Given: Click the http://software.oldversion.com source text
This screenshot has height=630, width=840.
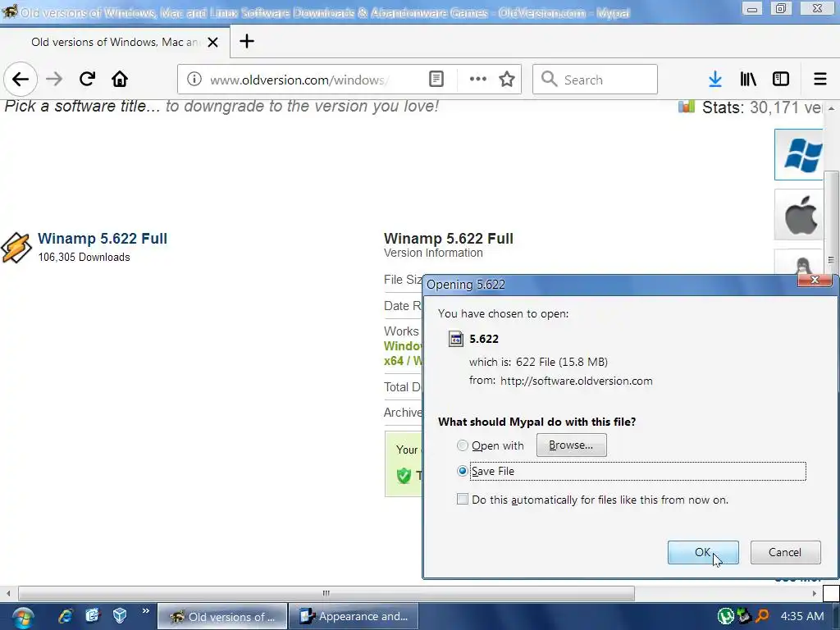Looking at the screenshot, I should click(x=577, y=381).
